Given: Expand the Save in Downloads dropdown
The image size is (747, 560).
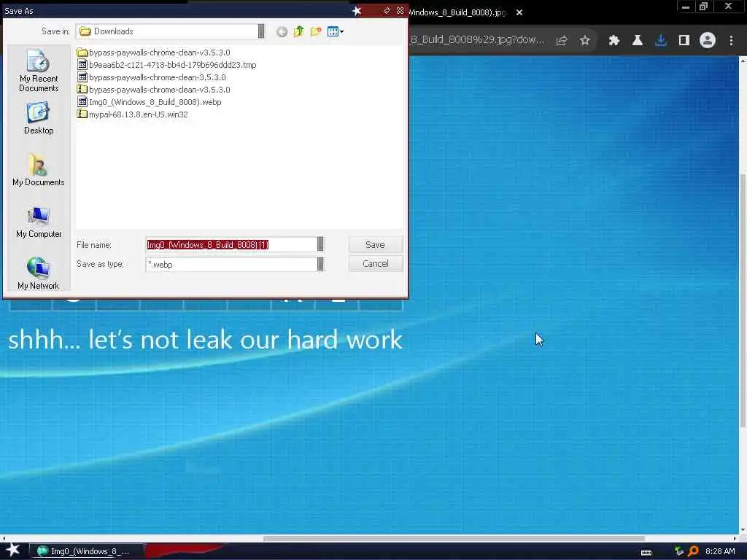Looking at the screenshot, I should [261, 31].
